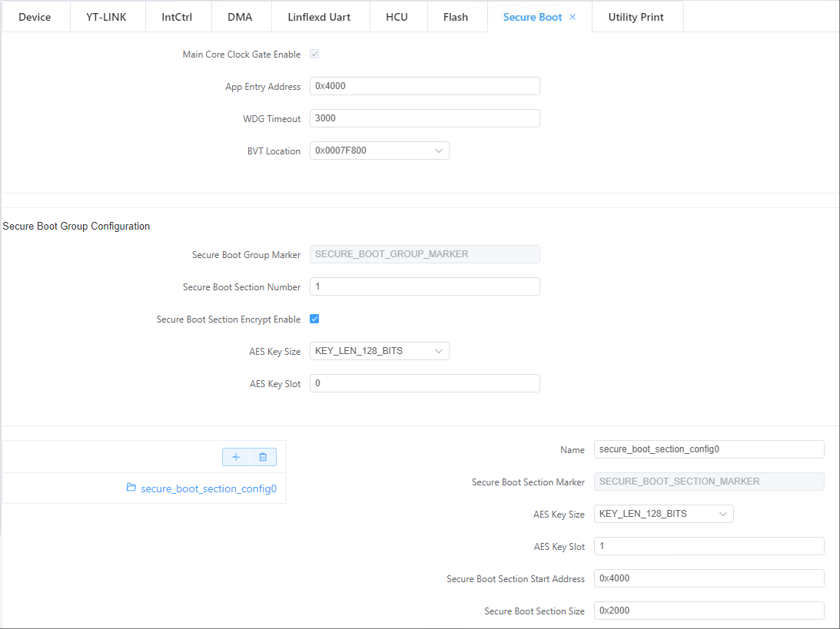Click folder icon beside secure_boot_section_config0
The height and width of the screenshot is (629, 840).
pyautogui.click(x=131, y=488)
